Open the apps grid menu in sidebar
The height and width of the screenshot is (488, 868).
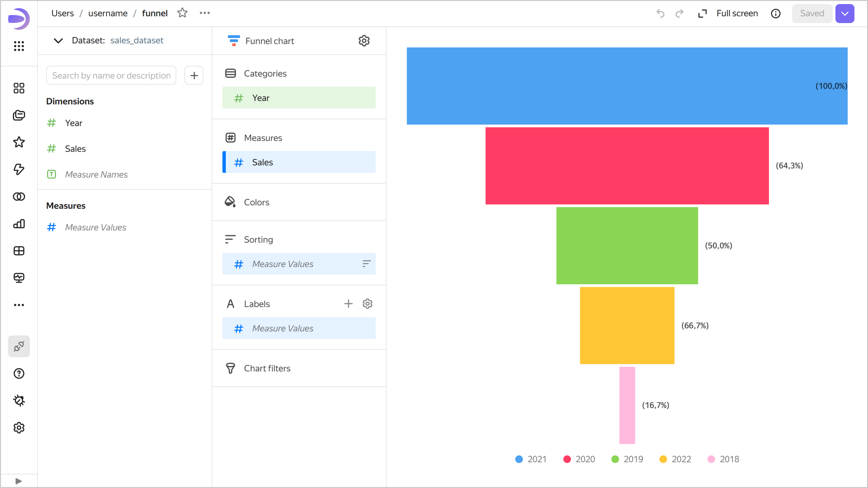[x=19, y=46]
